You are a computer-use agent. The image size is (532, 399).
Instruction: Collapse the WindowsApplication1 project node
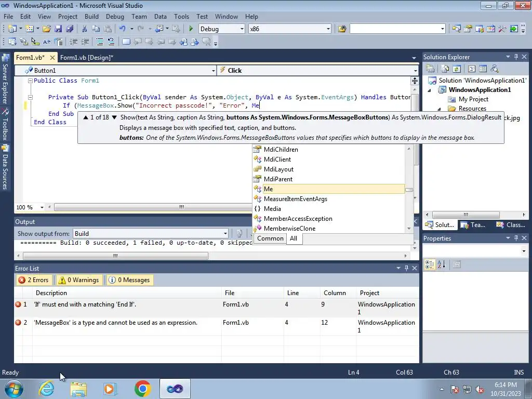430,90
